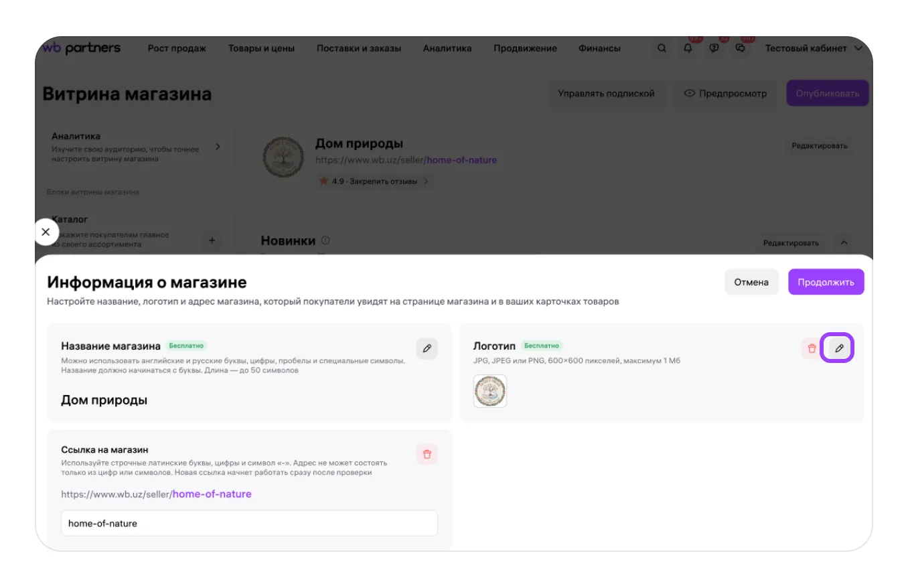Image resolution: width=908 pixels, height=588 pixels.
Task: Click info icon next to Новинки
Action: point(325,240)
